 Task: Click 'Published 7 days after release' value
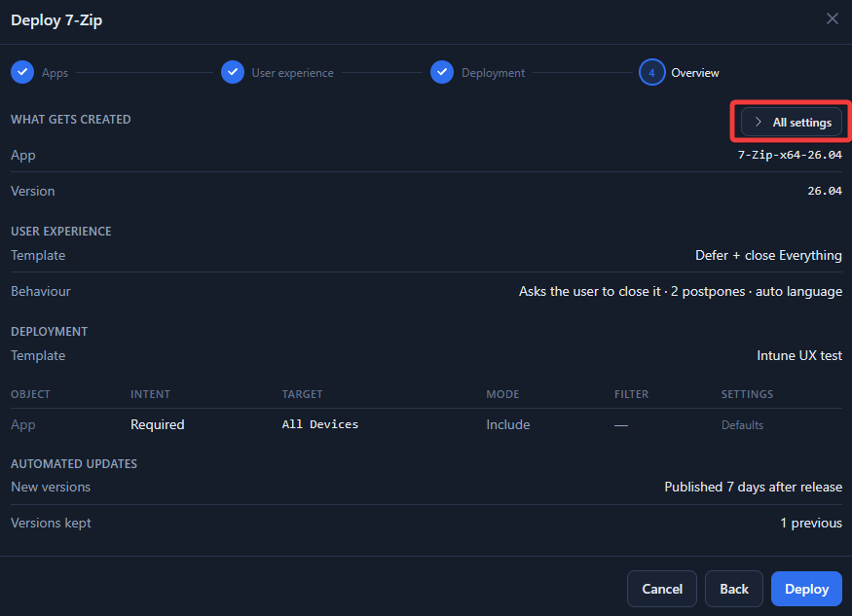point(753,487)
